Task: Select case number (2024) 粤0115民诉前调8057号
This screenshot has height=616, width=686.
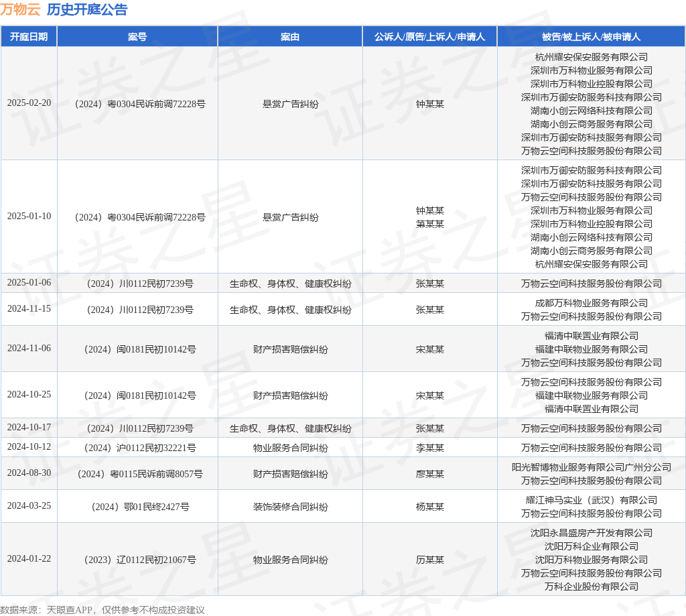Action: coord(140,474)
